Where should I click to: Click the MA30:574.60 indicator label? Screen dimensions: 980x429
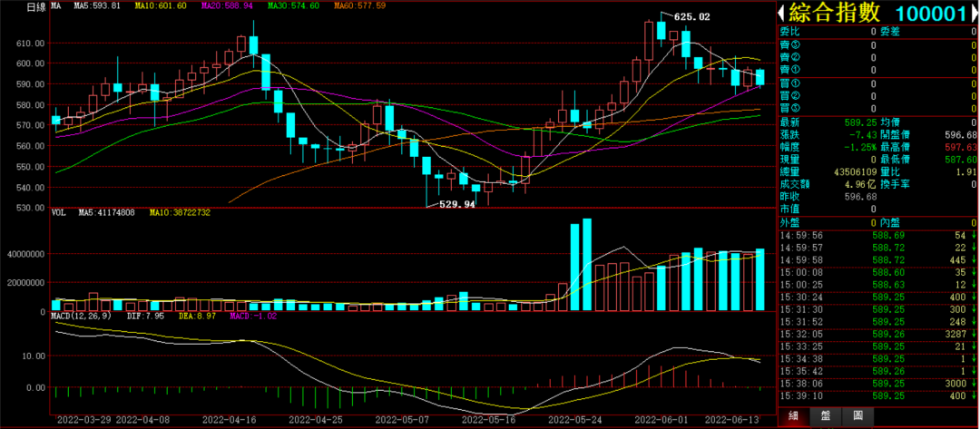coord(293,5)
